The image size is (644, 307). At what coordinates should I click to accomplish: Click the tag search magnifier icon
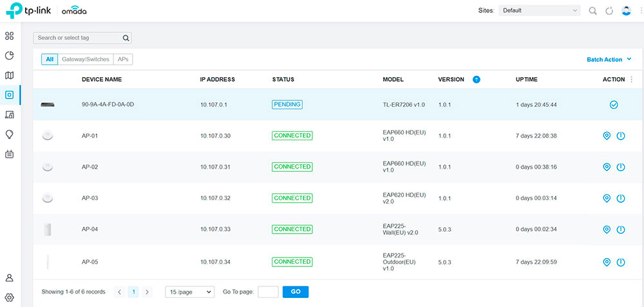coord(126,38)
